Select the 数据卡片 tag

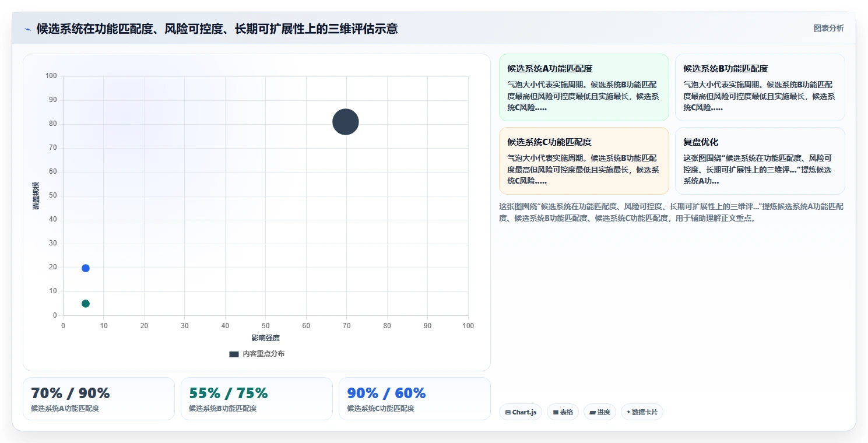pyautogui.click(x=642, y=412)
